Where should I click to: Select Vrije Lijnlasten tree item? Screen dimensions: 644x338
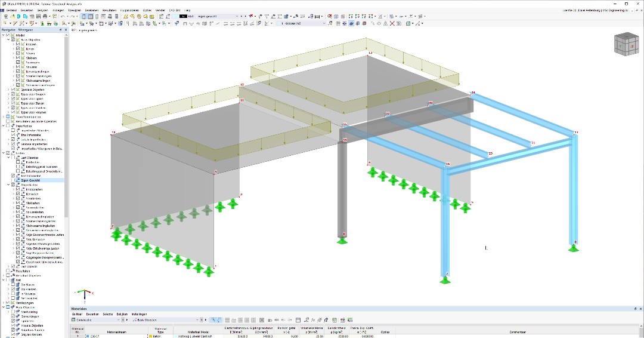(36, 239)
